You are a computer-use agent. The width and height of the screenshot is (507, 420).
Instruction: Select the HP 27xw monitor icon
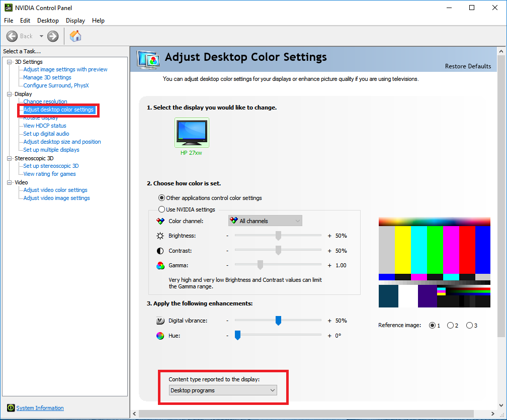tap(192, 133)
